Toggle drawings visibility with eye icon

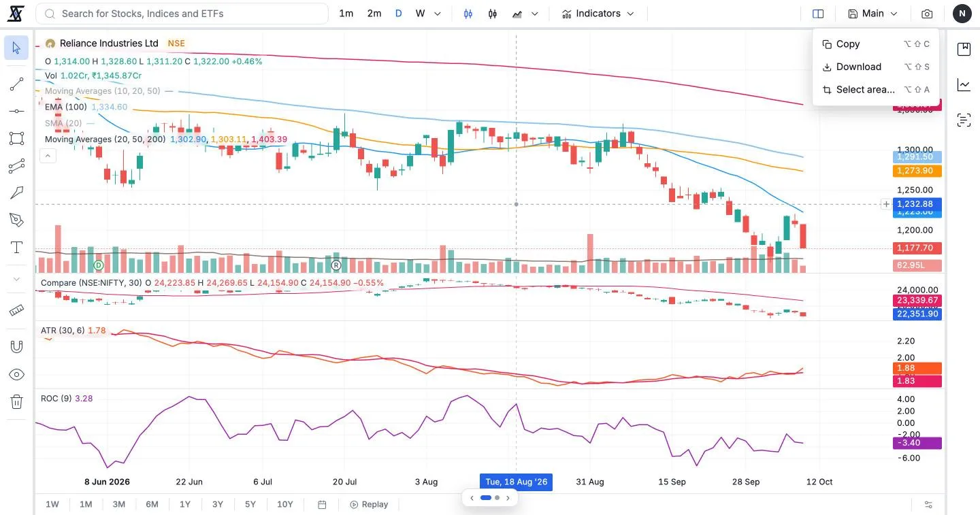click(x=16, y=374)
